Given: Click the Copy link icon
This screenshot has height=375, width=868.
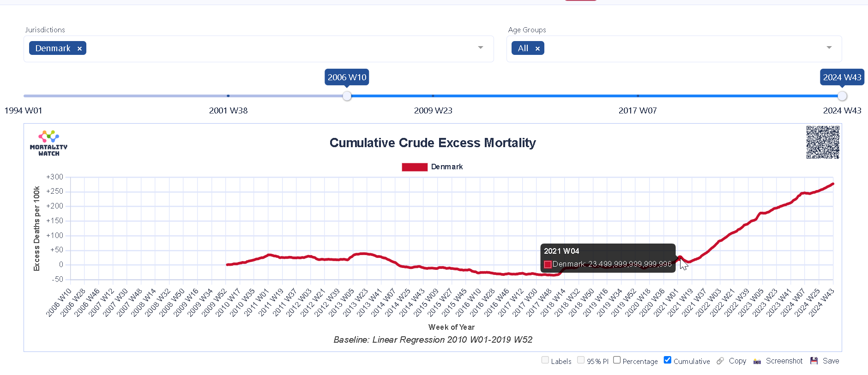Looking at the screenshot, I should (x=720, y=361).
